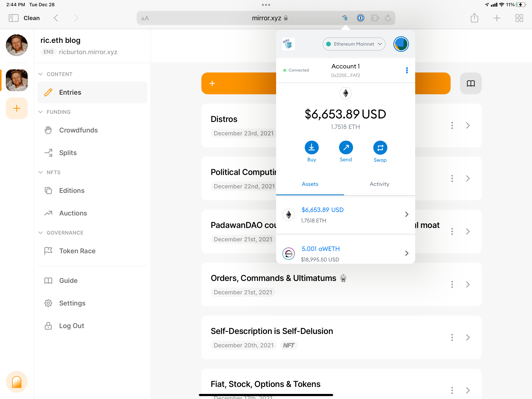Select the second profile avatar in rail

(17, 80)
